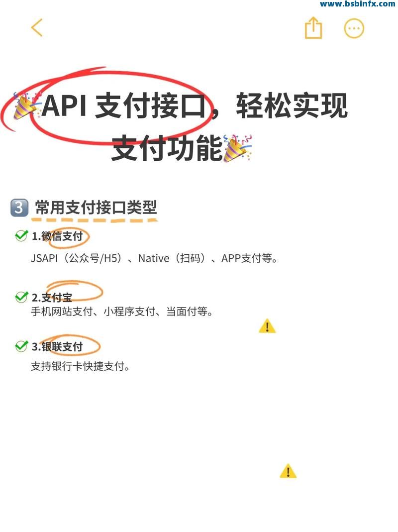This screenshot has width=398, height=532.
Task: Click the party popper emoji before API
Action: coord(26,106)
